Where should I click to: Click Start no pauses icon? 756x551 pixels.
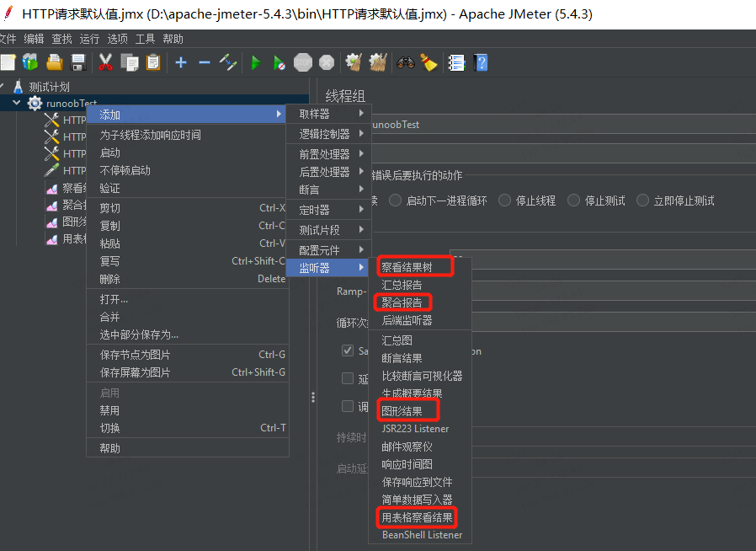click(x=280, y=62)
